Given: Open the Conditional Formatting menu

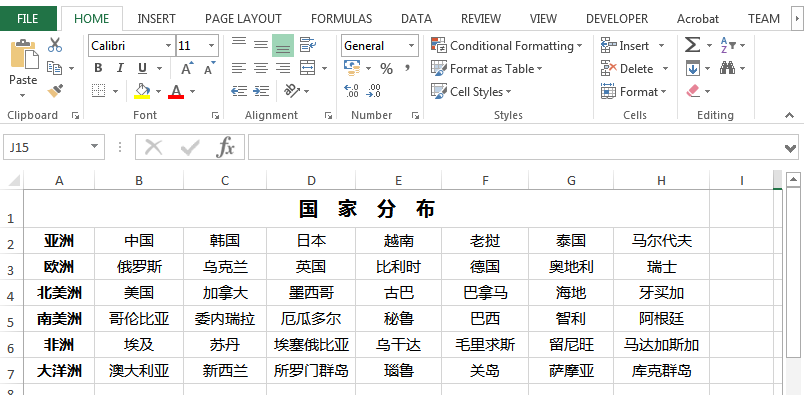Looking at the screenshot, I should 507,46.
